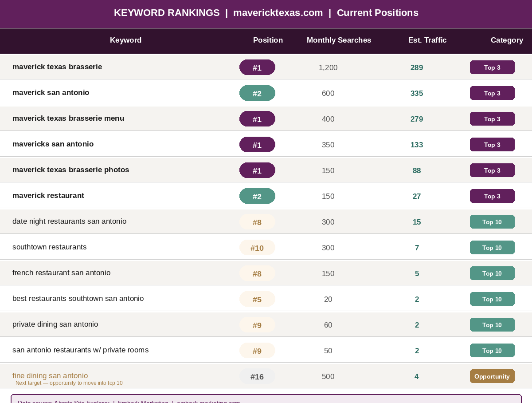
Task: Click Top 3 badge for 'maverick restaurant'
Action: pos(492,196)
